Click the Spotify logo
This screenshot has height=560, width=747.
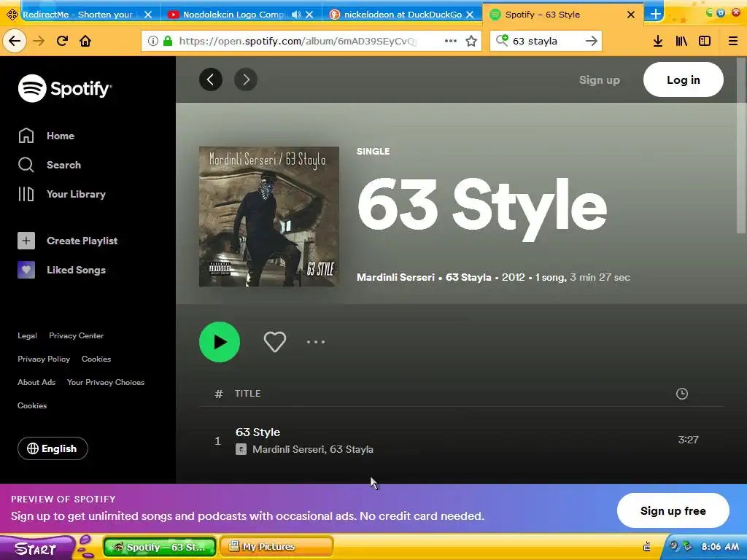(x=65, y=88)
